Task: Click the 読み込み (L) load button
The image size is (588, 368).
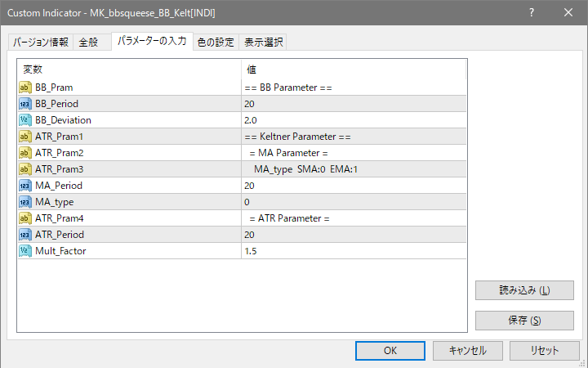Action: 524,290
